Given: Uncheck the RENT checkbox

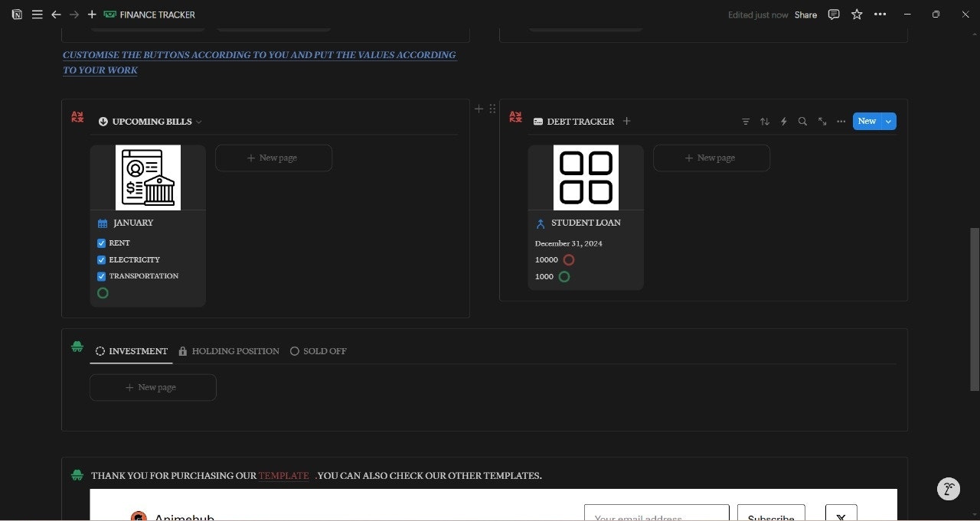Looking at the screenshot, I should (x=102, y=243).
